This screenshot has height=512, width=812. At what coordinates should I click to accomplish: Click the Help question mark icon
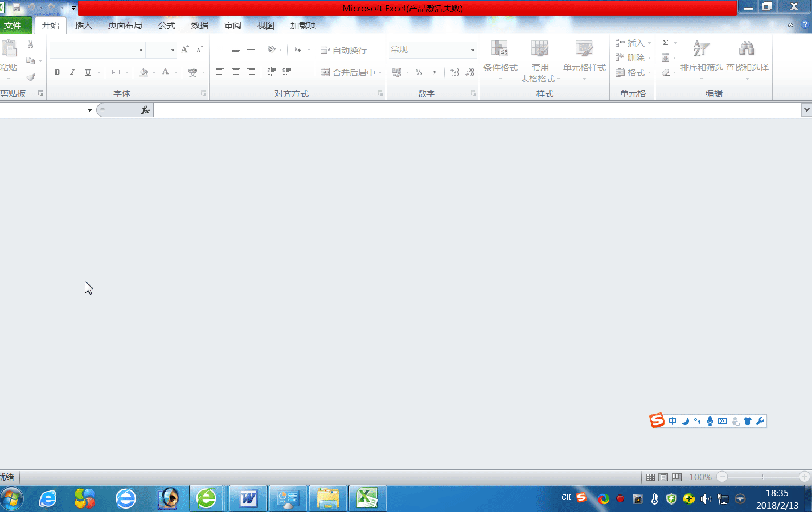(805, 25)
